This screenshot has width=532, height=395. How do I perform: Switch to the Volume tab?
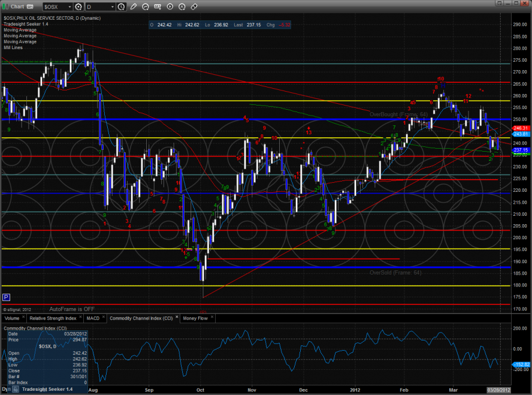[x=12, y=318]
